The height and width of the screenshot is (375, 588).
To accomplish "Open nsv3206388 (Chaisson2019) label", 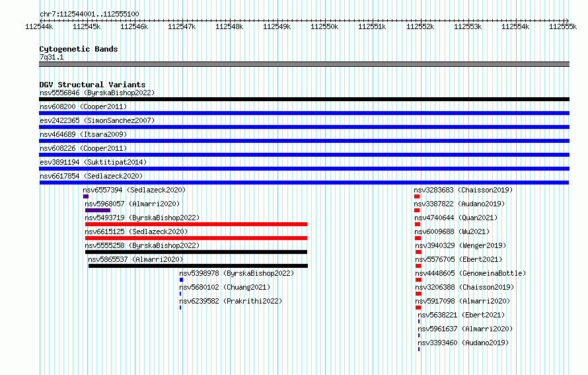I will click(x=464, y=287).
